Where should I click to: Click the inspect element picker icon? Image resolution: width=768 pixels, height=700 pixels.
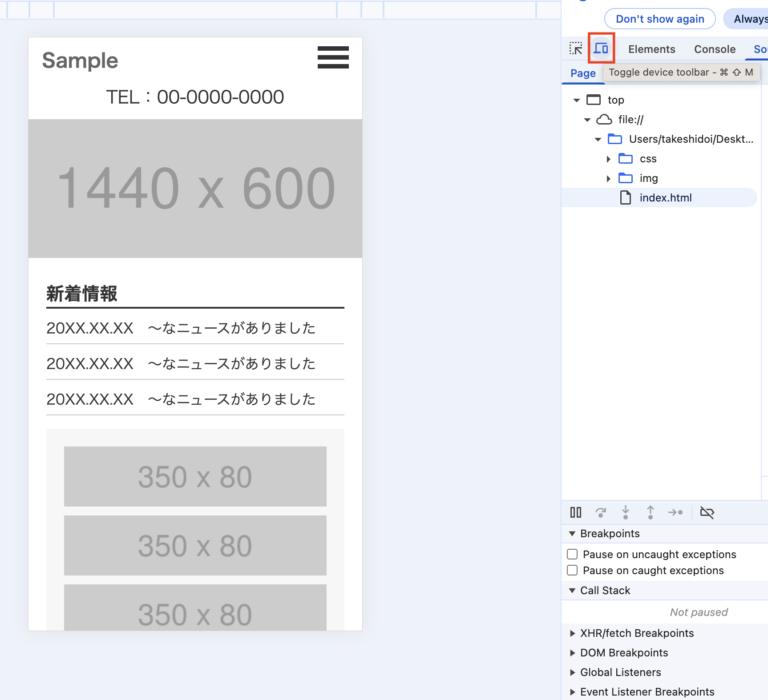(x=576, y=48)
